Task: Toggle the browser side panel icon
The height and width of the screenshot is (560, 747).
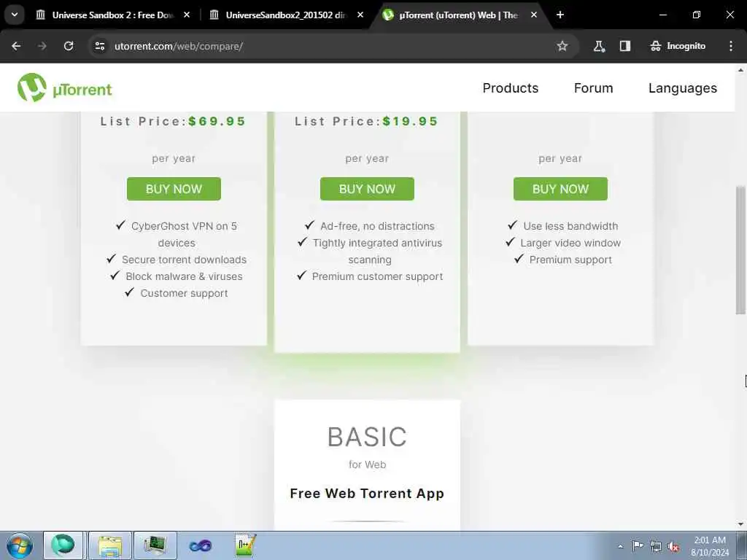Action: pyautogui.click(x=625, y=46)
